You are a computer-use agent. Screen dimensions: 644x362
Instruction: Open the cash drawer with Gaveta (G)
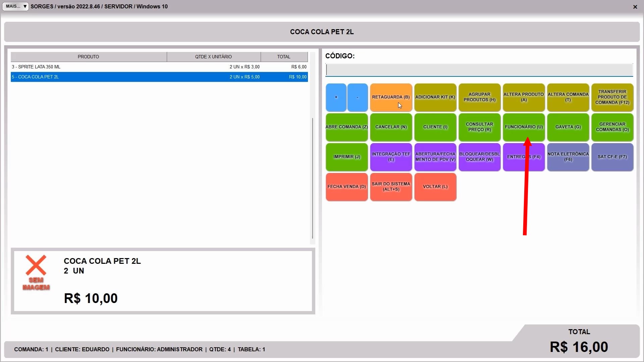(568, 127)
